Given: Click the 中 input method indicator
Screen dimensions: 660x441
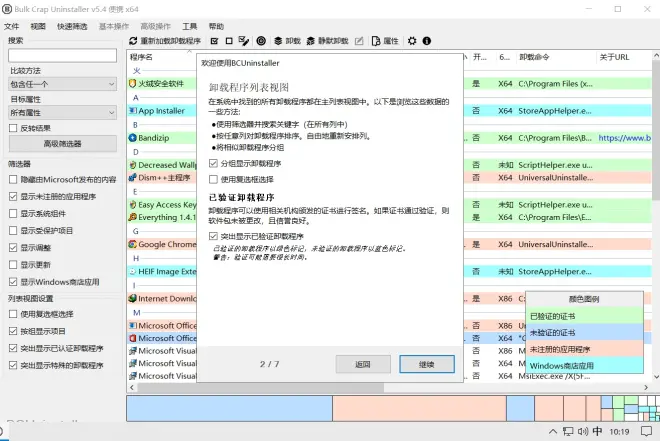Looking at the screenshot, I should (597, 431).
